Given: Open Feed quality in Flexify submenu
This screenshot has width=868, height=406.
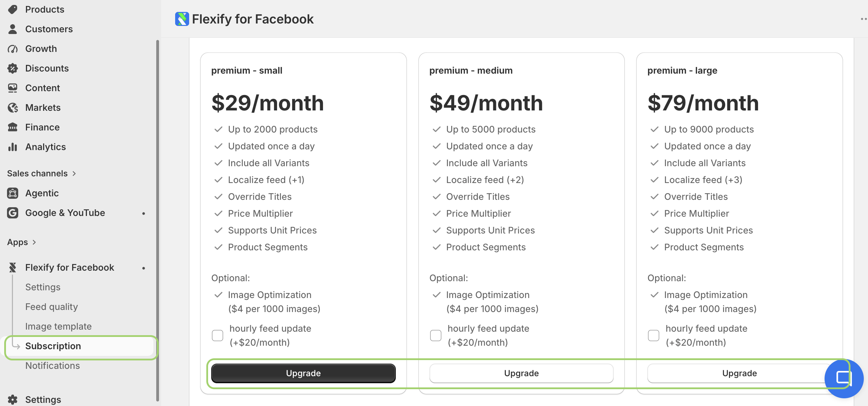Looking at the screenshot, I should (x=51, y=307).
